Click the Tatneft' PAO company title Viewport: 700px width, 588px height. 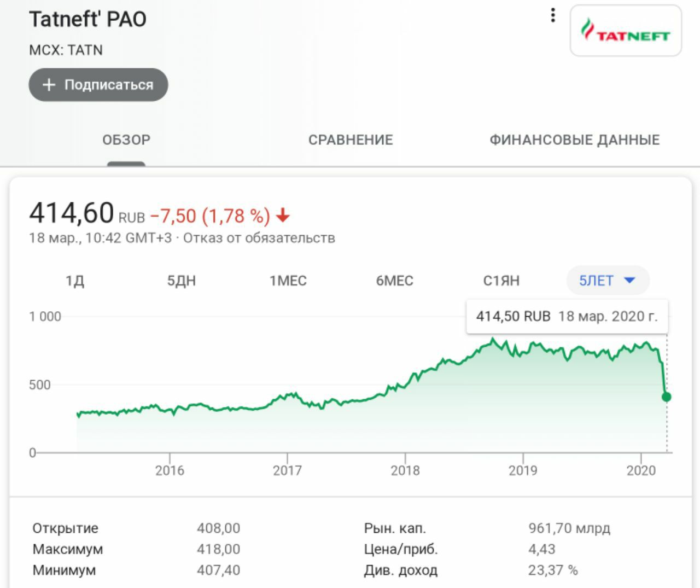(x=88, y=20)
